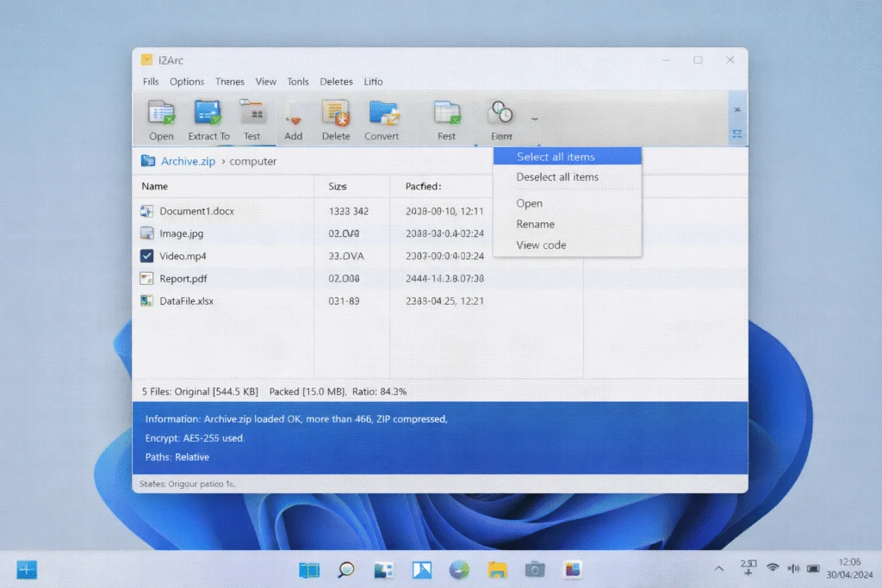
Task: Select the Open toolbar icon
Action: click(160, 118)
